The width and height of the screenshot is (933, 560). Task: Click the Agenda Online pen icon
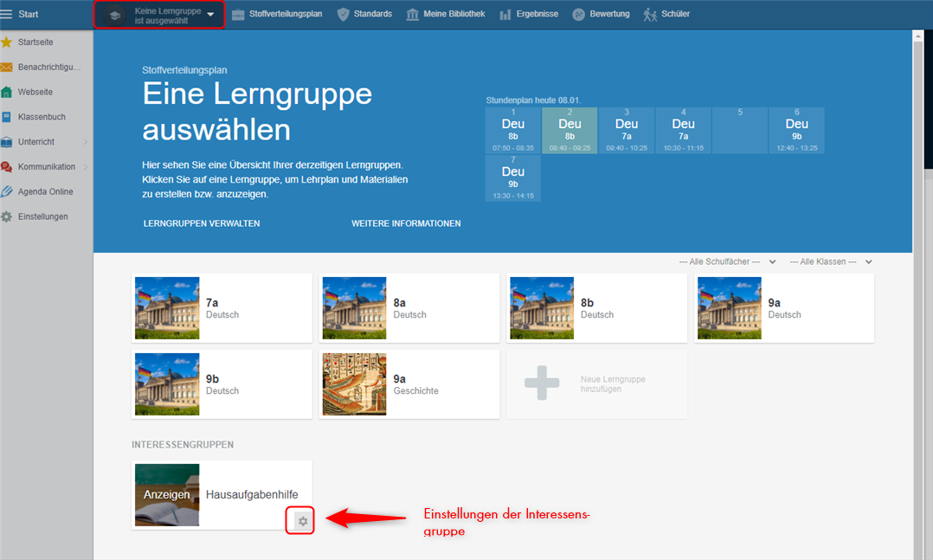point(7,191)
